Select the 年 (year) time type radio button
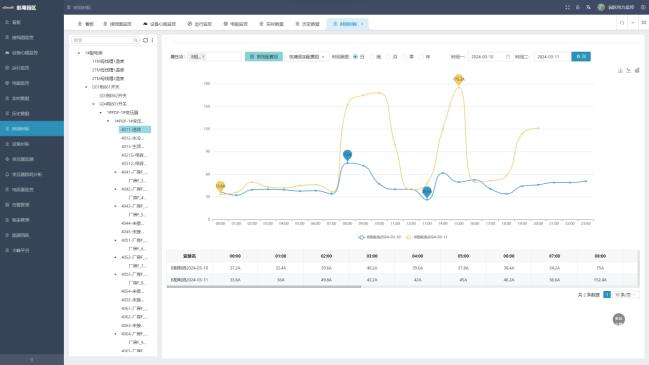Viewport: 649px width, 365px height. coord(421,57)
